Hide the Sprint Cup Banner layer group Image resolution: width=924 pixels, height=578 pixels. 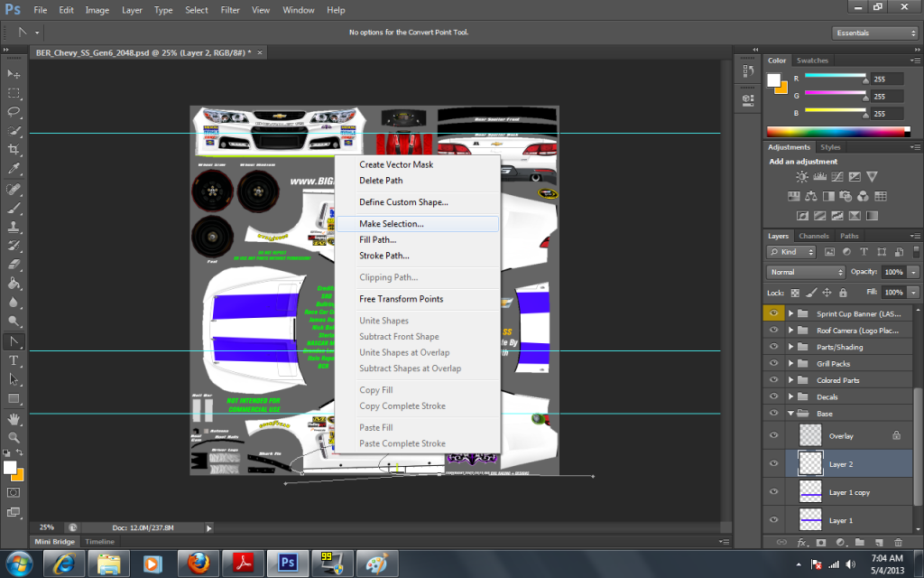coord(773,313)
